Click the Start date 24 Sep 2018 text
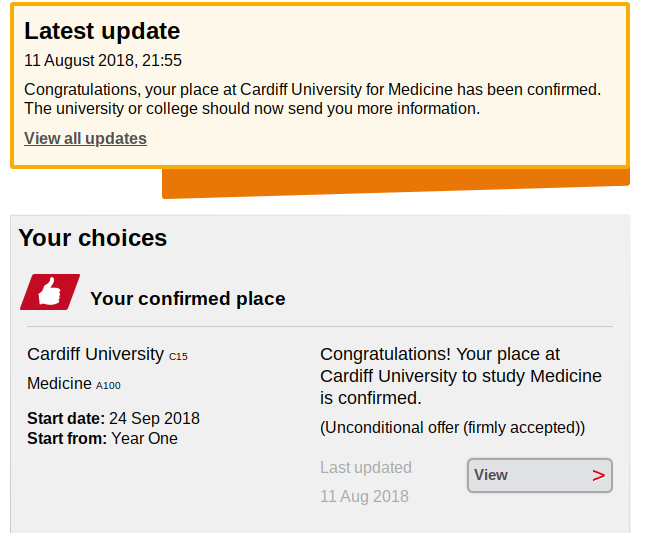 click(x=114, y=418)
